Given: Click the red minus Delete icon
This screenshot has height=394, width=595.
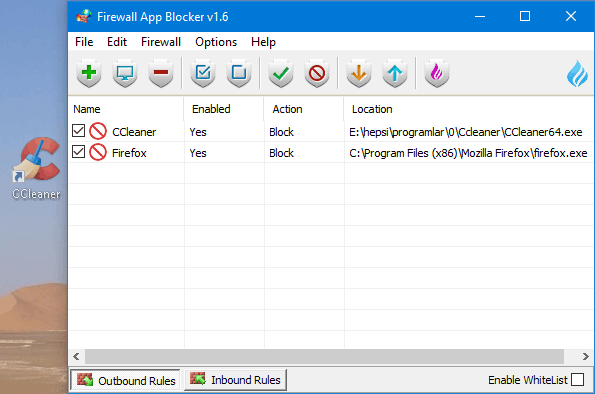Looking at the screenshot, I should point(161,73).
